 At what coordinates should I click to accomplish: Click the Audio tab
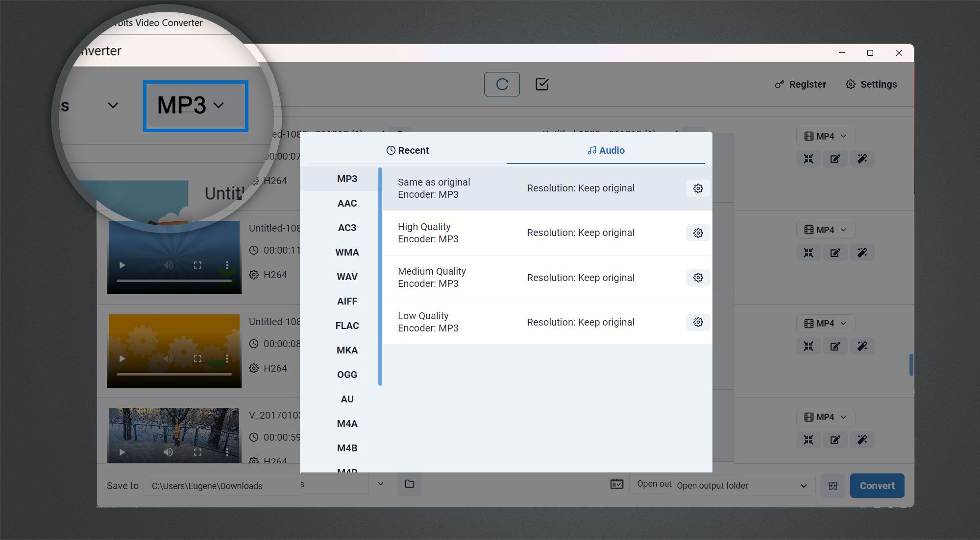pyautogui.click(x=606, y=150)
